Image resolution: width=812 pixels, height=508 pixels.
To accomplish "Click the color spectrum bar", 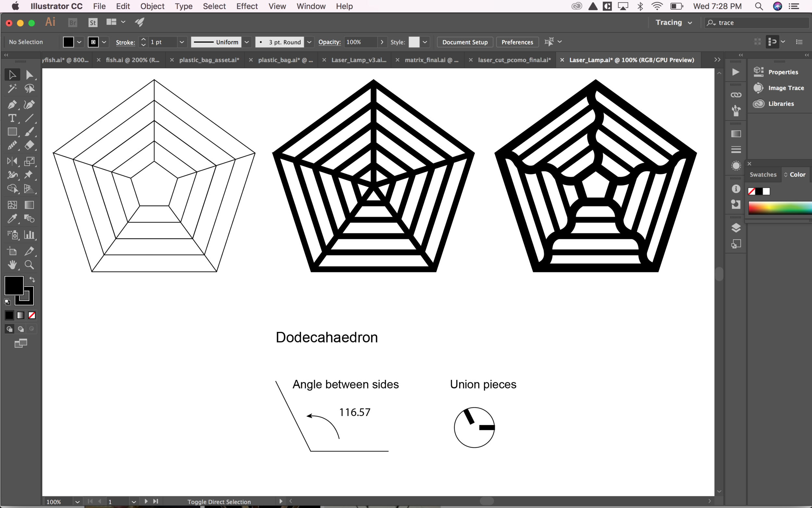I will coord(780,208).
